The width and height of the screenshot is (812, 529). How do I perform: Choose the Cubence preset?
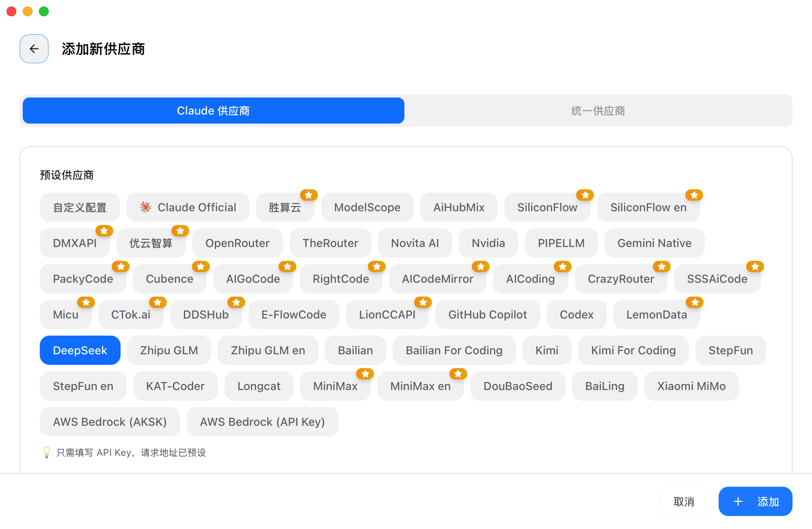(x=170, y=279)
